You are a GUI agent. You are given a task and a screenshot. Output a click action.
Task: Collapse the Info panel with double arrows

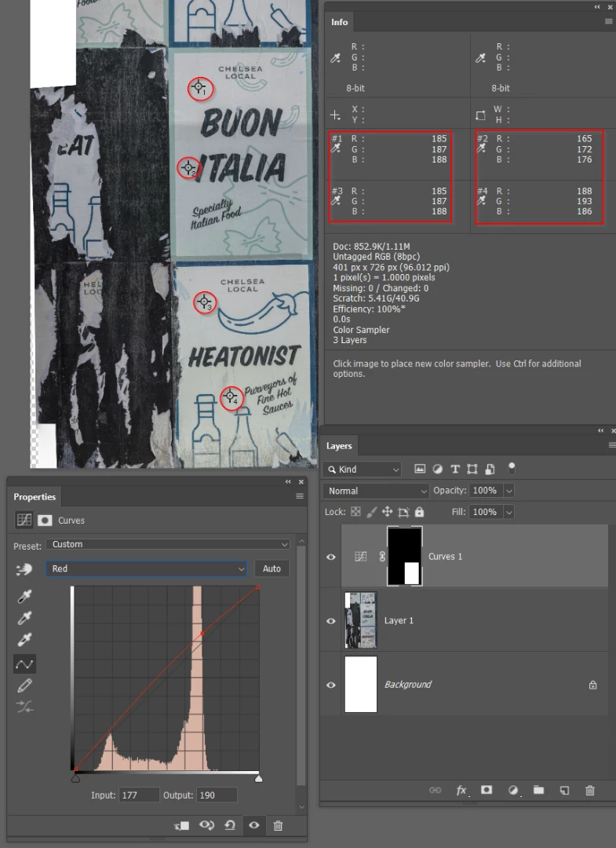point(597,7)
